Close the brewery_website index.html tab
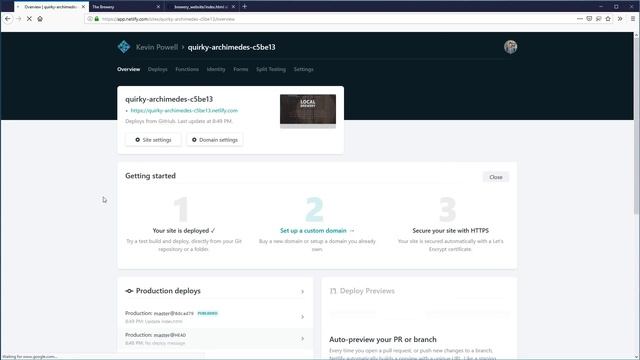The height and width of the screenshot is (360, 640). click(233, 7)
